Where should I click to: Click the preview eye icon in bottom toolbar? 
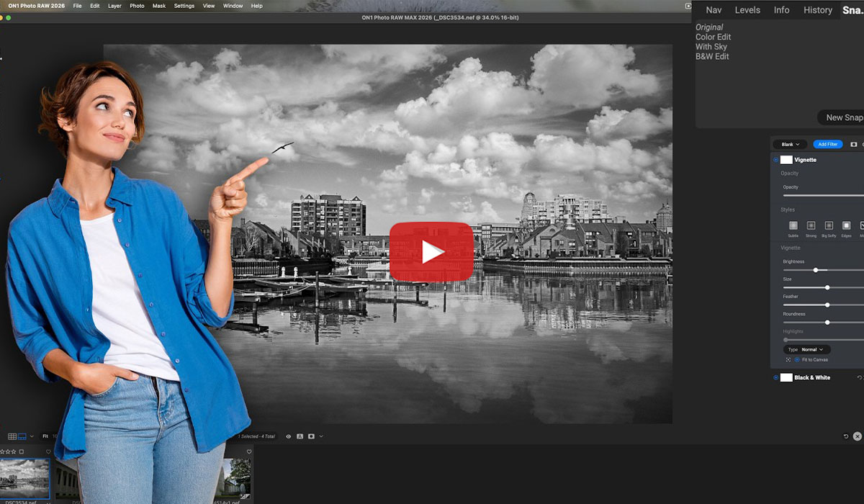coord(289,436)
